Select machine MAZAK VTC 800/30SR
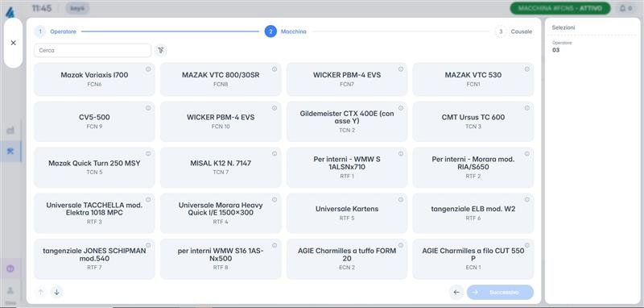 pyautogui.click(x=221, y=79)
